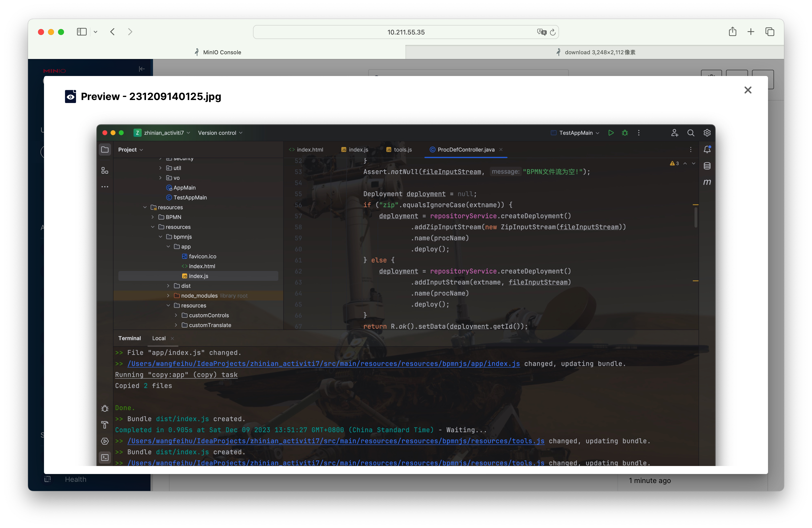Select the customTranslate folder
Viewport: 812px width, 528px height.
206,325
